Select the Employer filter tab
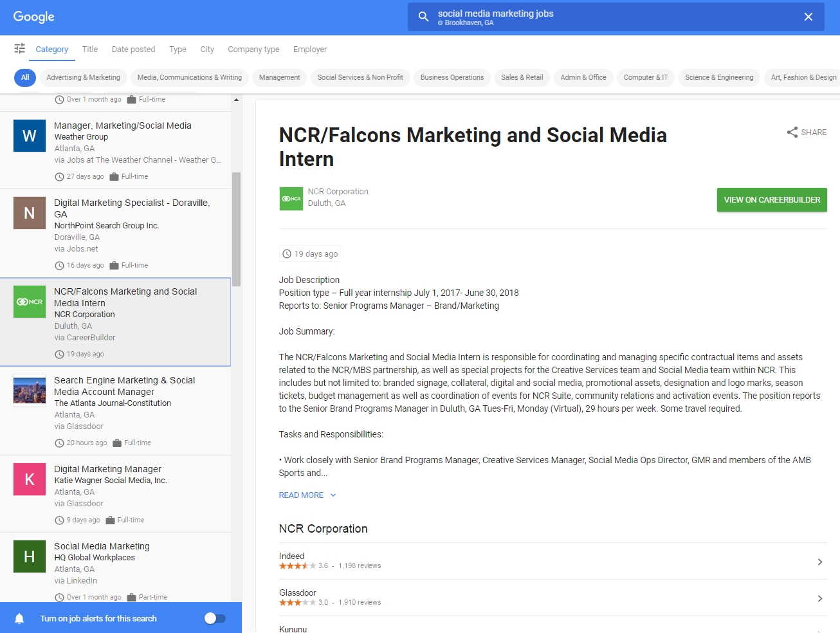840x633 pixels. tap(310, 50)
